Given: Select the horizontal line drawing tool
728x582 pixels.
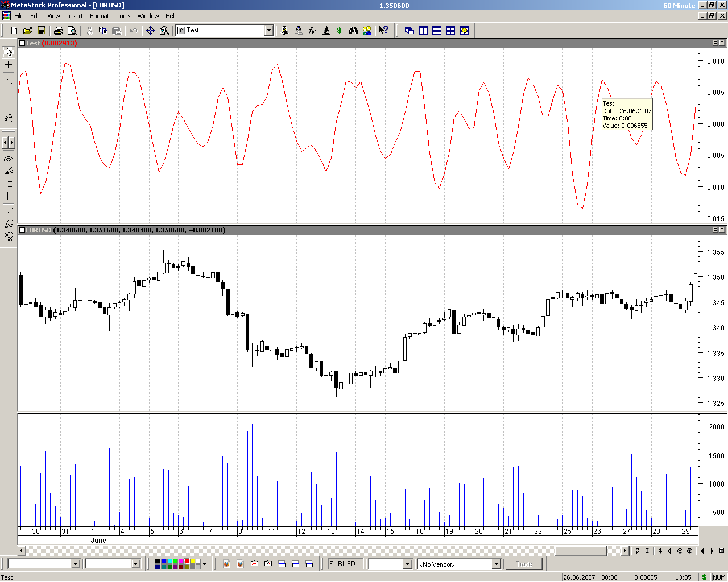Looking at the screenshot, I should [x=9, y=93].
